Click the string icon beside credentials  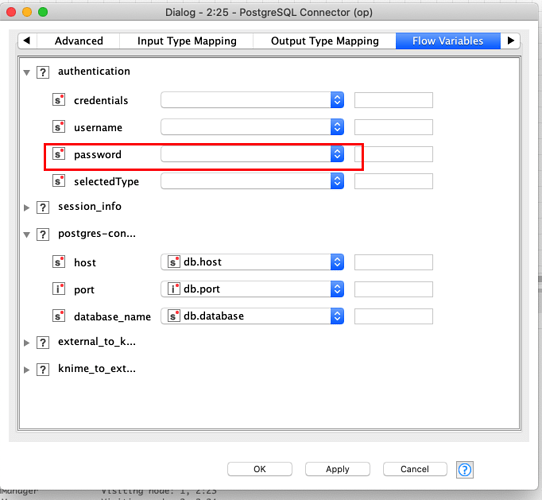[x=58, y=100]
